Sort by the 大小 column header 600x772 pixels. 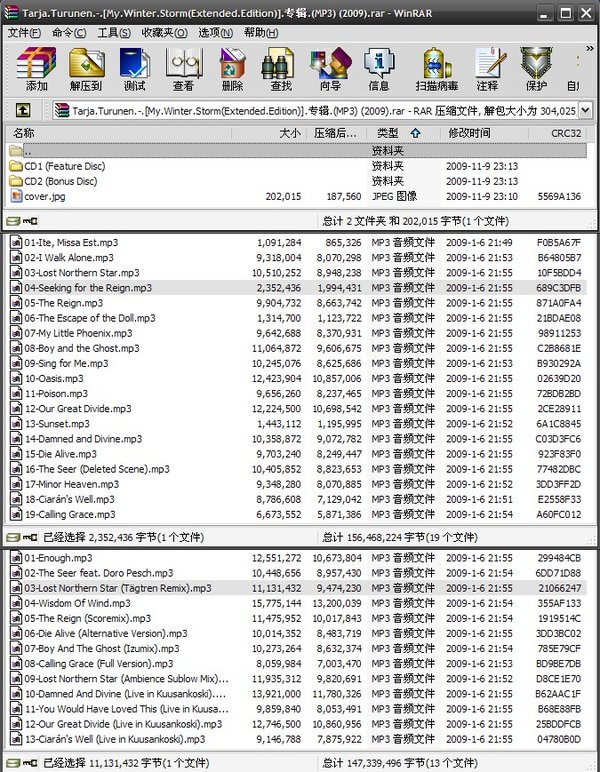(269, 133)
